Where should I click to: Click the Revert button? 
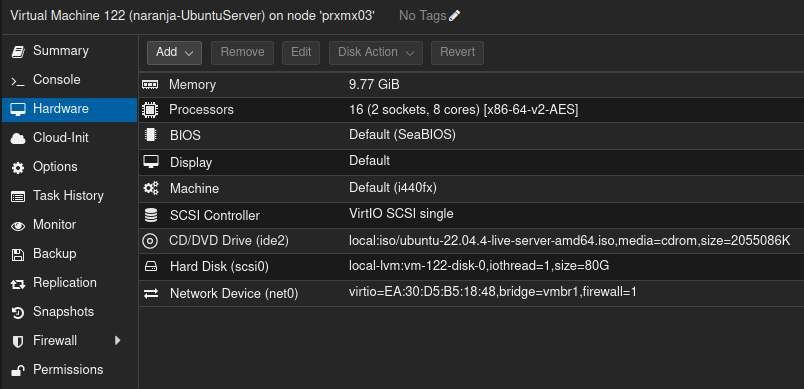point(457,53)
